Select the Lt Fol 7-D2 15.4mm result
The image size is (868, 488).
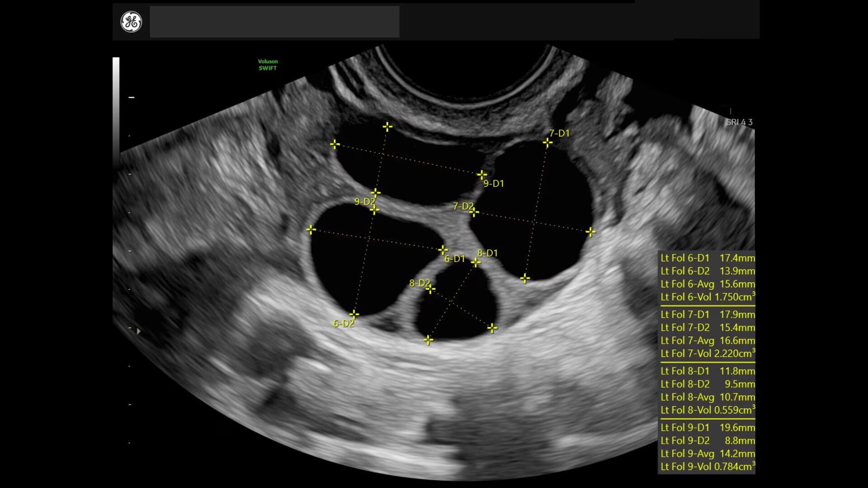[x=707, y=328]
